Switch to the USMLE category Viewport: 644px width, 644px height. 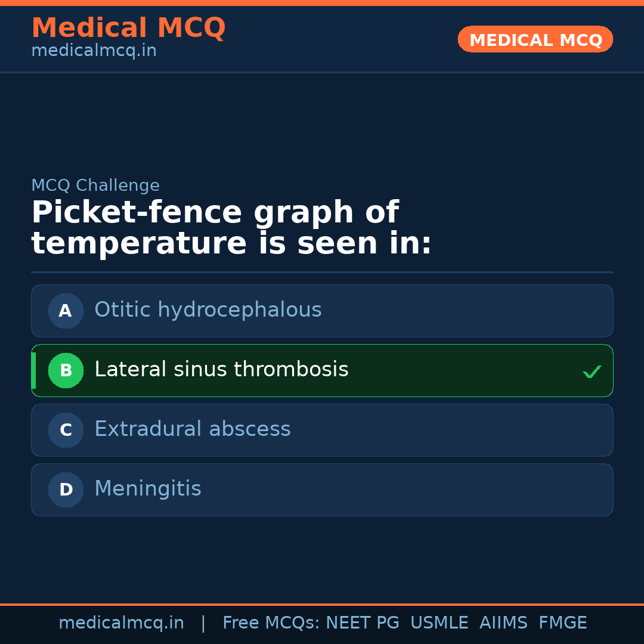(439, 623)
